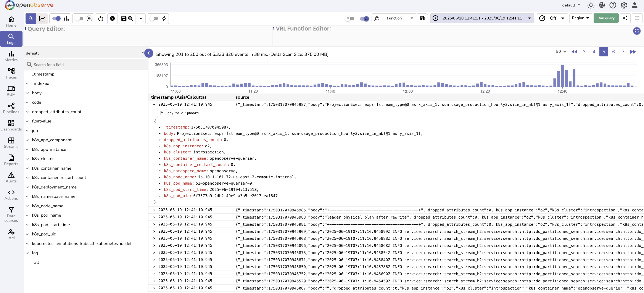The width and height of the screenshot is (644, 293).
Task: Open the help question-mark menu in header
Action: [x=612, y=5]
